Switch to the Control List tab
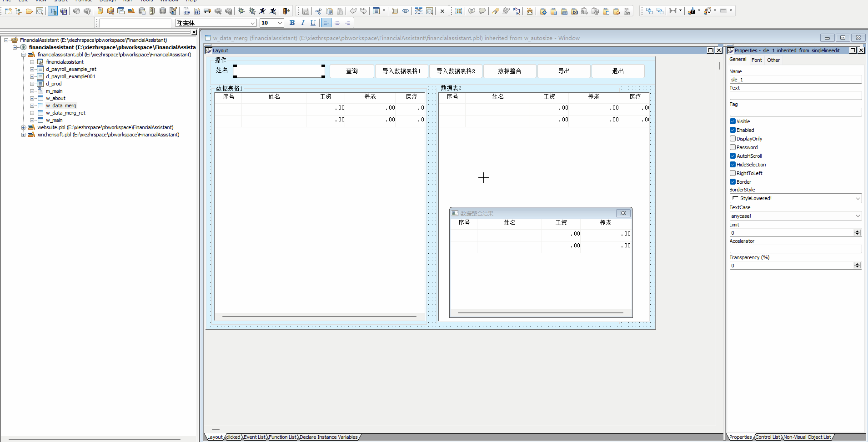868x442 pixels. (x=768, y=437)
